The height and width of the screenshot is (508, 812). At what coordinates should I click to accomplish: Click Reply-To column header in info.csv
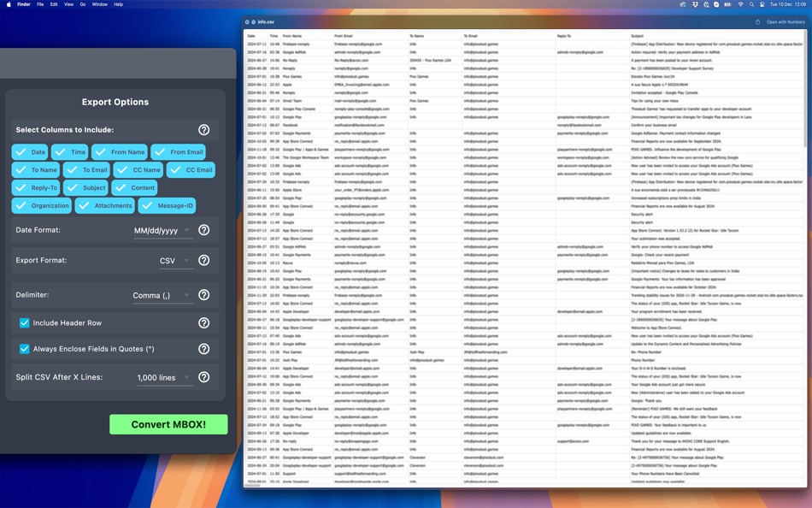(563, 36)
